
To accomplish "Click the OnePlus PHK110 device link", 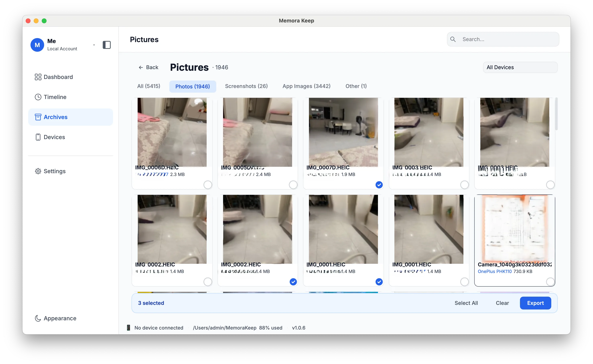I will [495, 272].
